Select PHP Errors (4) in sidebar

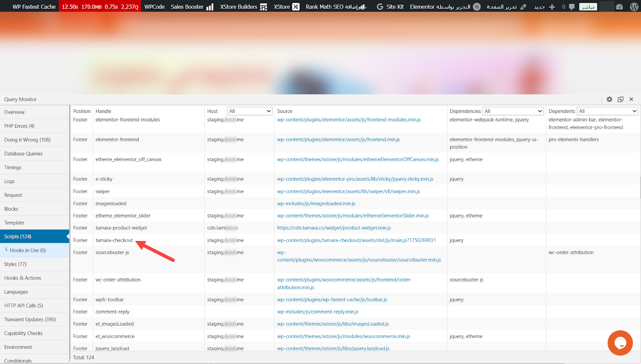19,126
